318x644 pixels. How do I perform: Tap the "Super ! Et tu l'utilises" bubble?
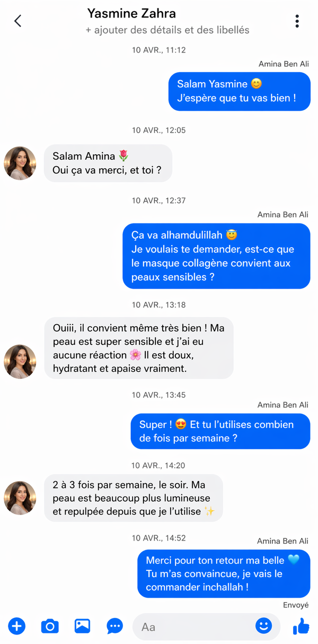[220, 431]
